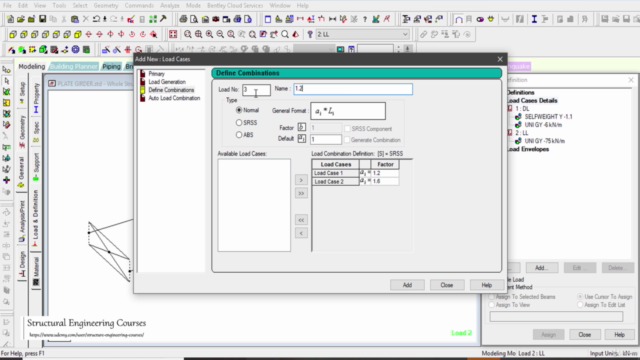
Task: Click the last yellow cube isometric view icon
Action: 78,34
